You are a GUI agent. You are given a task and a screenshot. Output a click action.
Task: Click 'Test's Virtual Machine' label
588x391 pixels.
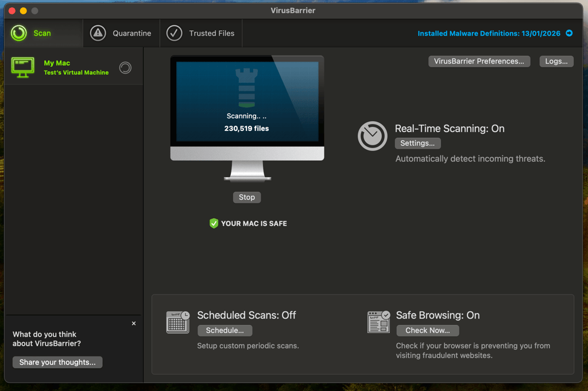pyautogui.click(x=76, y=73)
